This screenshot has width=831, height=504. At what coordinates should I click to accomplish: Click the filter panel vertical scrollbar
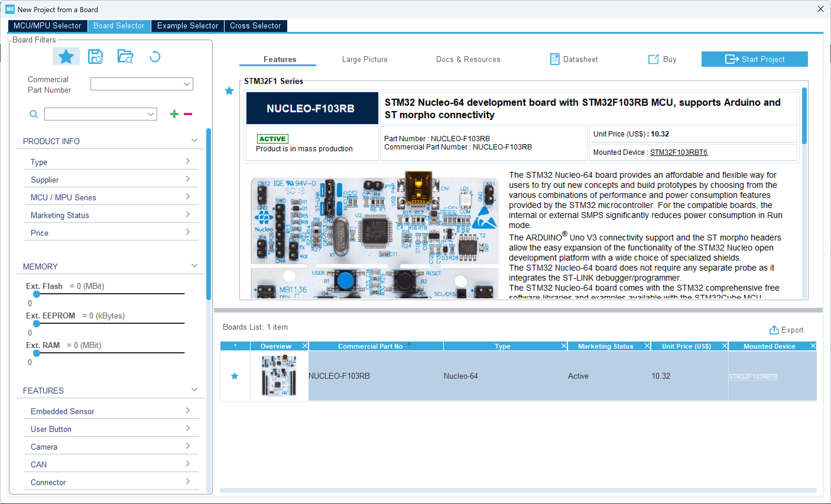coord(209,214)
